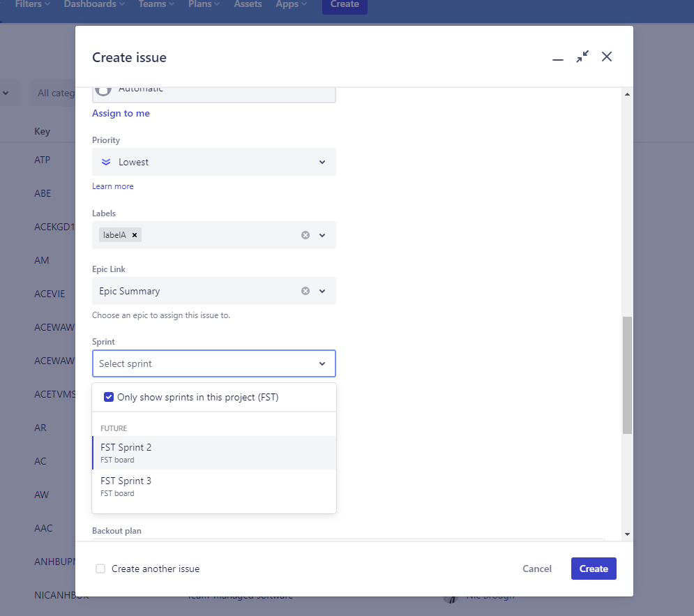Click the ACEVIE project key
Screen dimensions: 694x616
[50, 294]
